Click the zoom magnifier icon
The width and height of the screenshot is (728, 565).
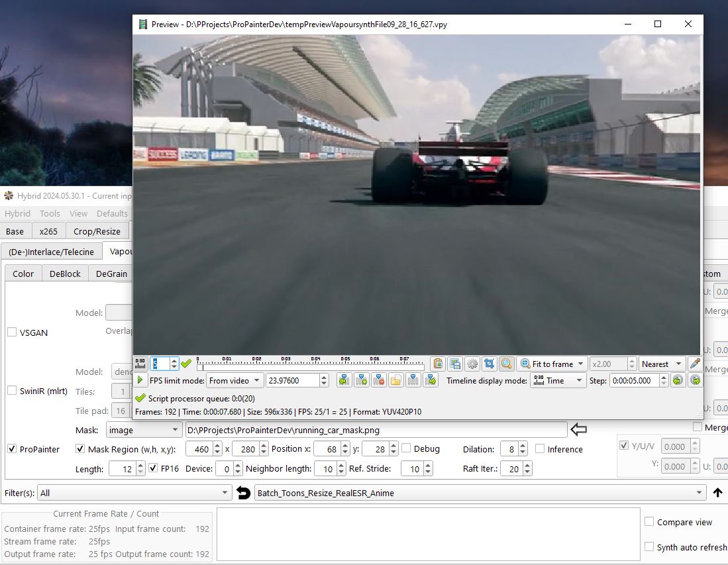click(x=506, y=364)
